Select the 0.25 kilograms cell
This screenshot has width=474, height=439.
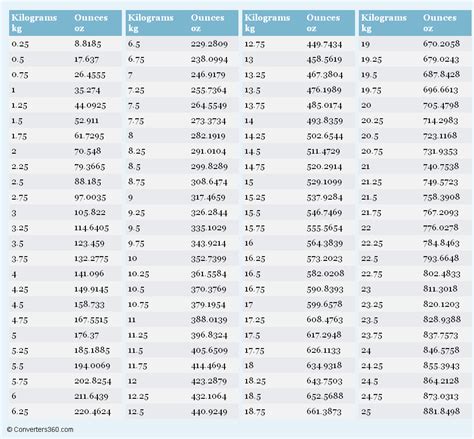coord(20,44)
